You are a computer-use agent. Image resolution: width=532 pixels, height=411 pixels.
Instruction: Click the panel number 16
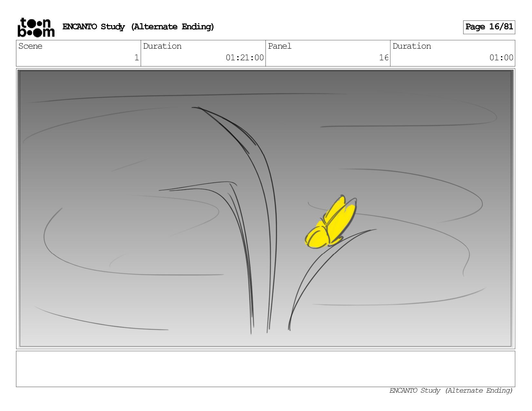point(384,58)
